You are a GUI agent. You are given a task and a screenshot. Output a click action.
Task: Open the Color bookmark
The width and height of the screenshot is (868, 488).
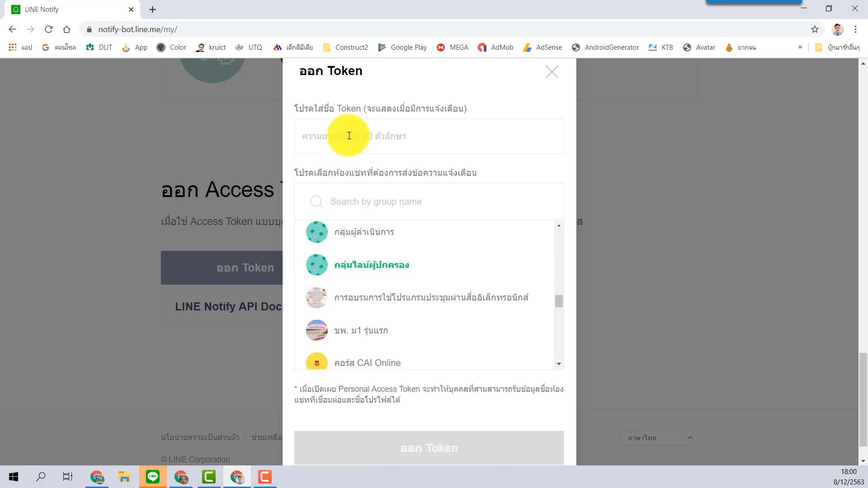(171, 47)
